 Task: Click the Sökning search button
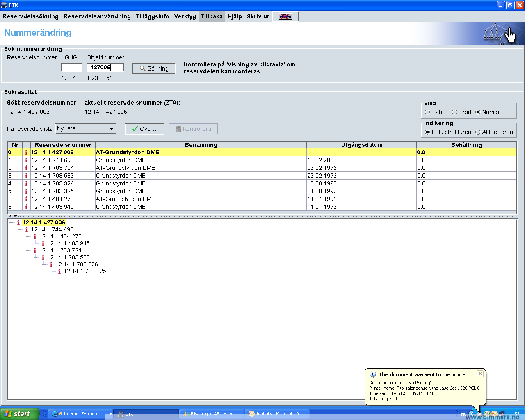point(154,68)
